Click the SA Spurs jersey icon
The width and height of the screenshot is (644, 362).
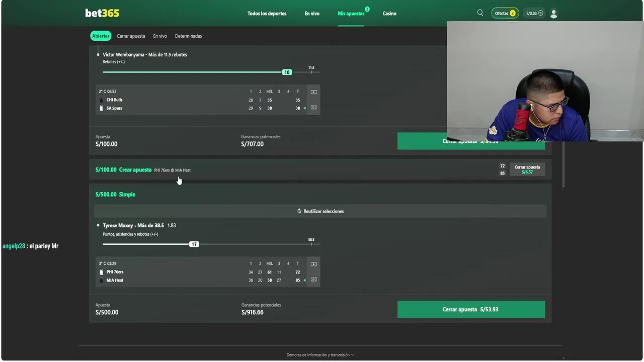click(x=101, y=108)
